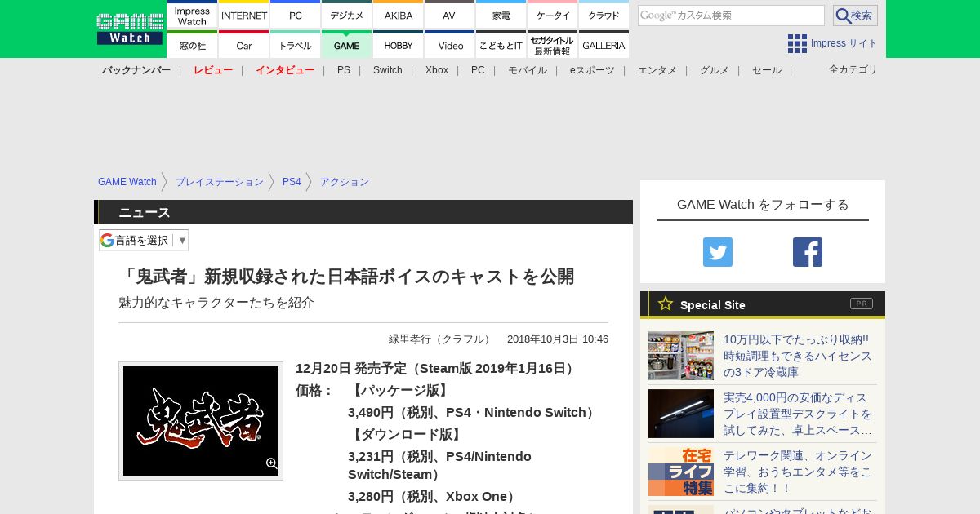The width and height of the screenshot is (980, 514).
Task: Click the date 2018年10月3日 10:46
Action: 558,339
